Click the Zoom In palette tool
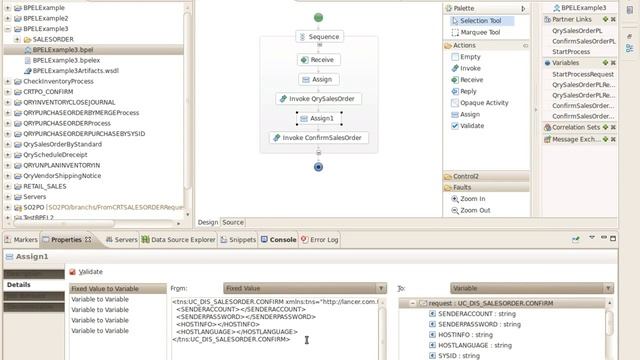Viewport: 640px width, 360px height. (x=468, y=199)
